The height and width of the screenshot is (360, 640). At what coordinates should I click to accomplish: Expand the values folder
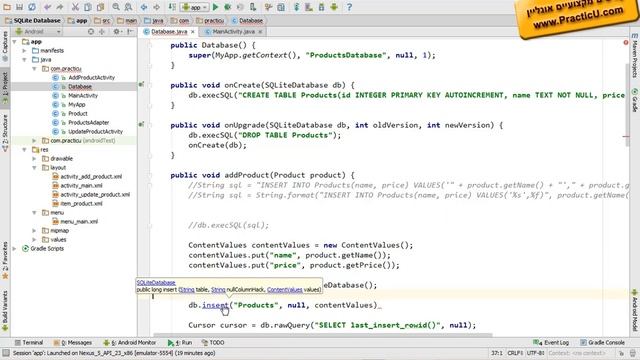(34, 239)
